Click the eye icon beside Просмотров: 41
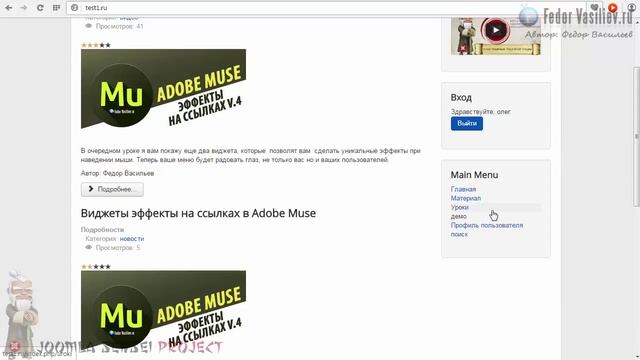Screen dimensions: 640x360 click(x=88, y=26)
